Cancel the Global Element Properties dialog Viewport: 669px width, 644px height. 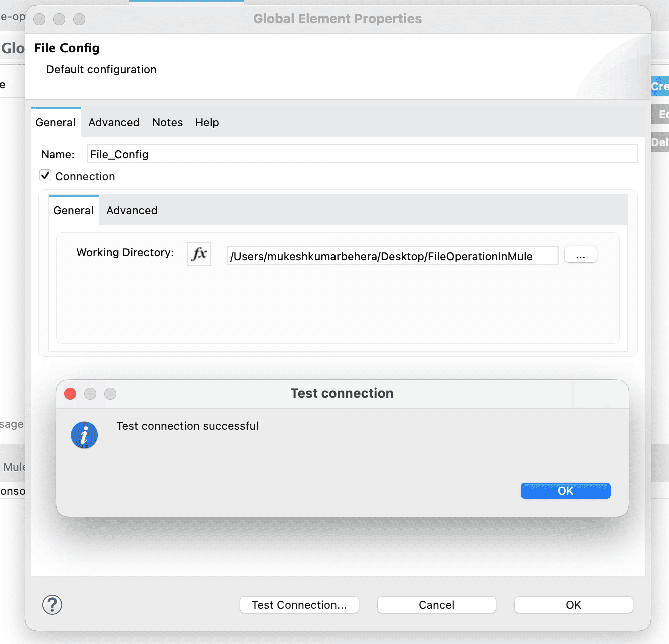(x=436, y=605)
